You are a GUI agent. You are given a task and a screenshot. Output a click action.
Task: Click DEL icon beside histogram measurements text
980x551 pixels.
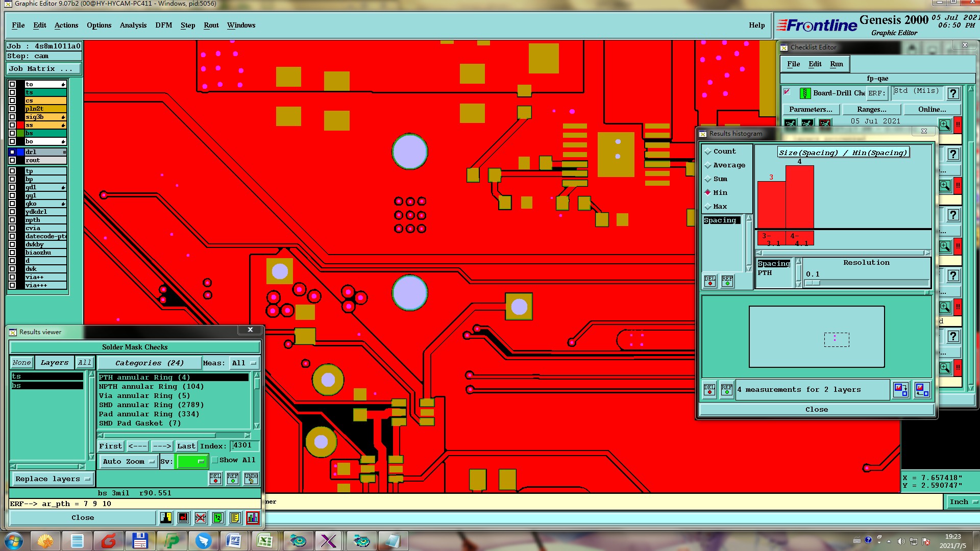pyautogui.click(x=709, y=390)
